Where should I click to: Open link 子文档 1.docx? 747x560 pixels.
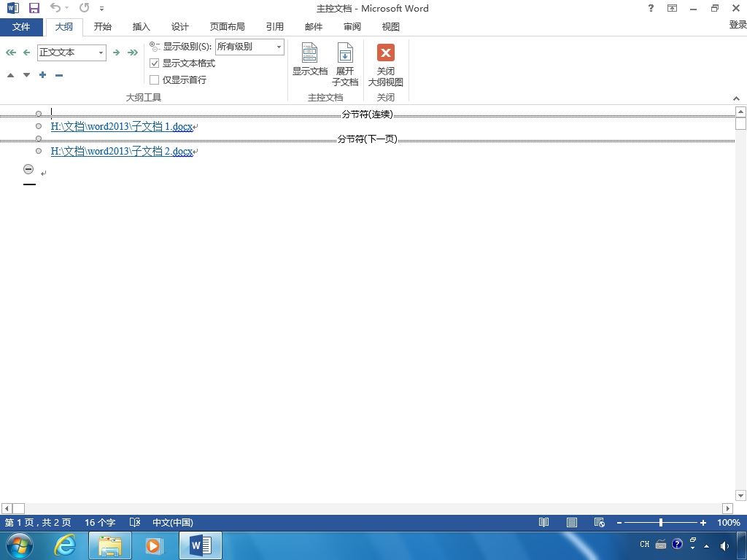click(x=122, y=127)
